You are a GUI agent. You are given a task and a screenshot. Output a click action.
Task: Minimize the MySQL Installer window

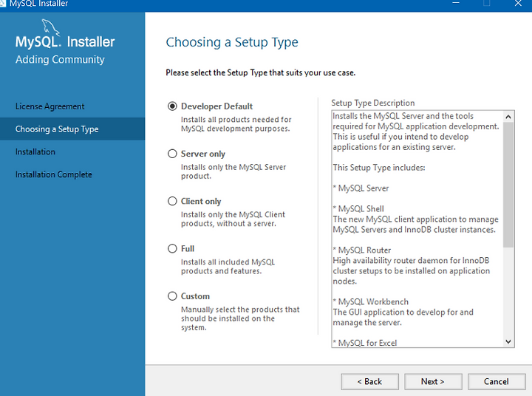coord(456,4)
